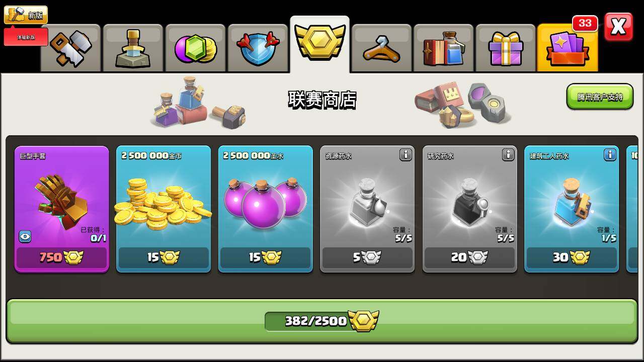Viewport: 644px width, 362px height.
Task: Click the 新版 badge in top-left corner
Action: tap(26, 15)
